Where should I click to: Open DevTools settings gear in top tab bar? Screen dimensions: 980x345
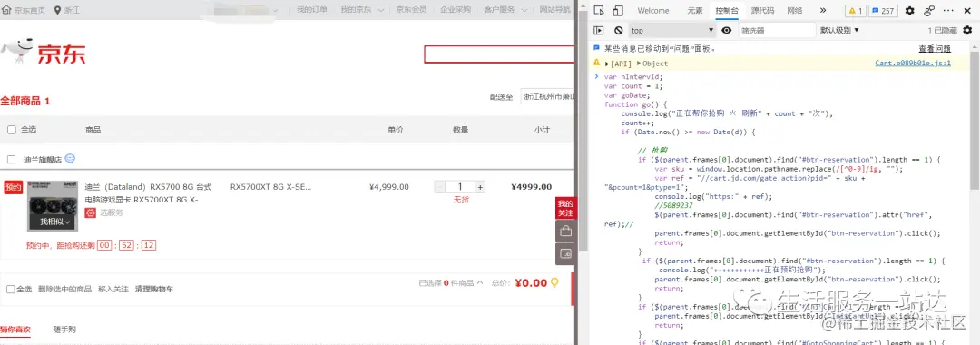pos(910,11)
